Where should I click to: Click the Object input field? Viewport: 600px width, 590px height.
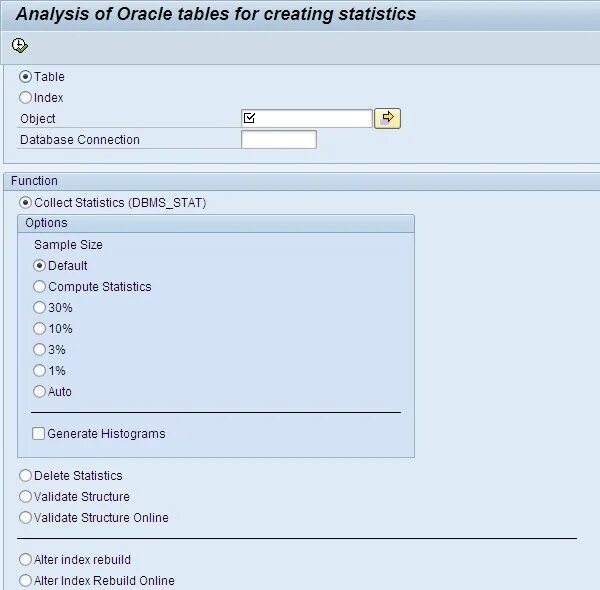tap(307, 118)
